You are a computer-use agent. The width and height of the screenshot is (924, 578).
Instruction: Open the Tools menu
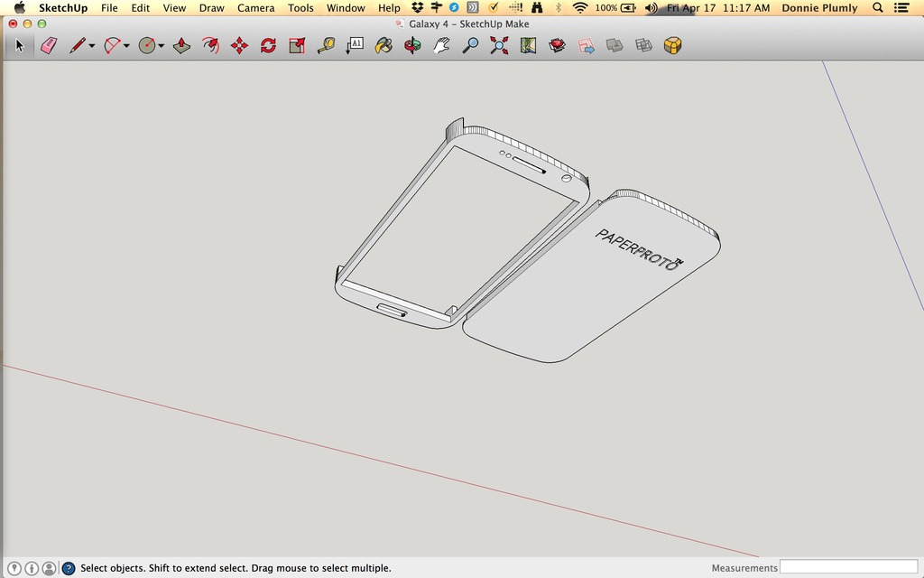click(300, 8)
